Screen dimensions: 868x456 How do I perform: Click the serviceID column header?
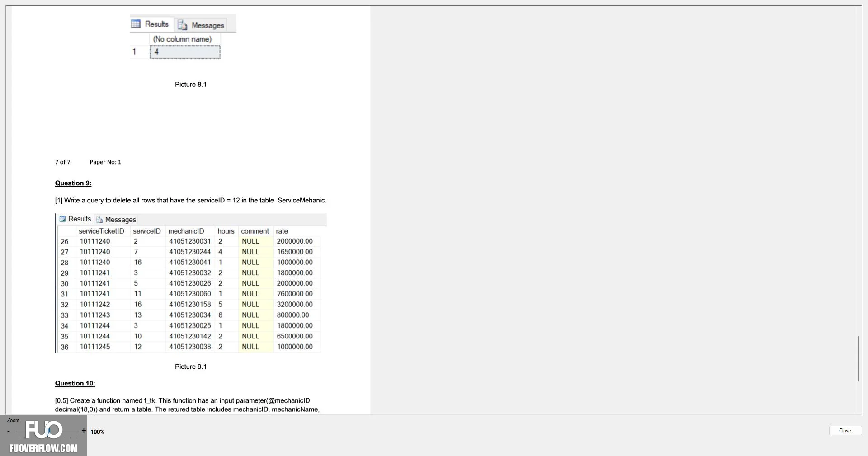(147, 231)
